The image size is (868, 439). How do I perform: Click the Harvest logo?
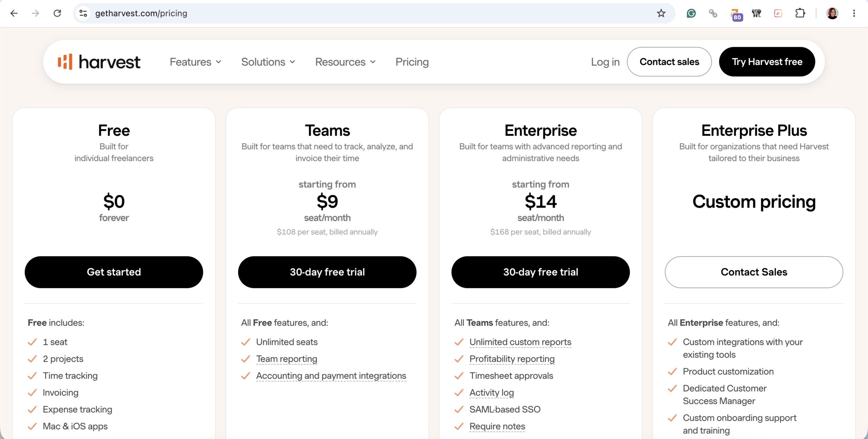99,62
